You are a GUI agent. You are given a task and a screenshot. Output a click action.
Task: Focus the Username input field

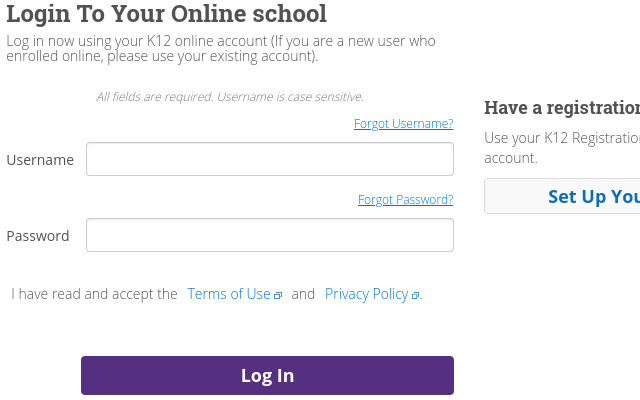click(270, 159)
